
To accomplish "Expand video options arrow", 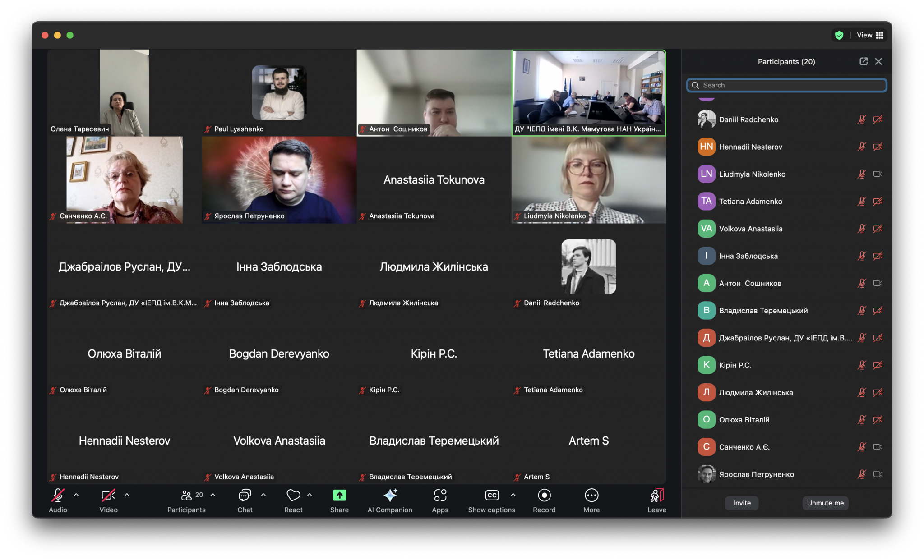I will 127,495.
